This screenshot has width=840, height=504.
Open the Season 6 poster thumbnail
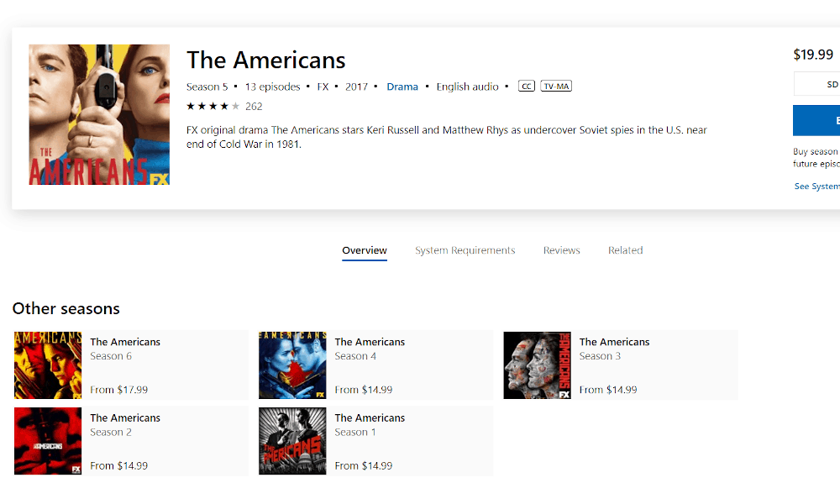tap(48, 365)
